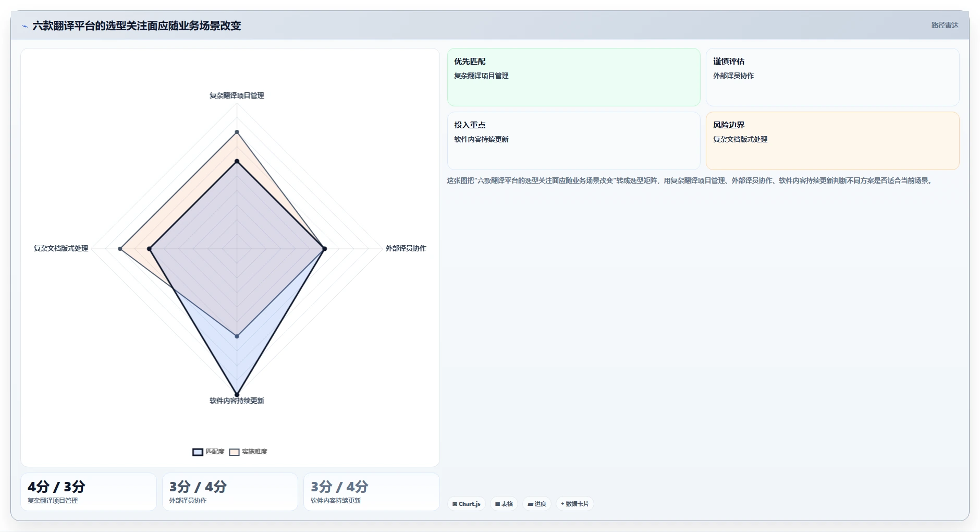
Task: Click the 匹配度 point at the bottom of the 软件内容持续更新 axis
Action: [x=237, y=395]
